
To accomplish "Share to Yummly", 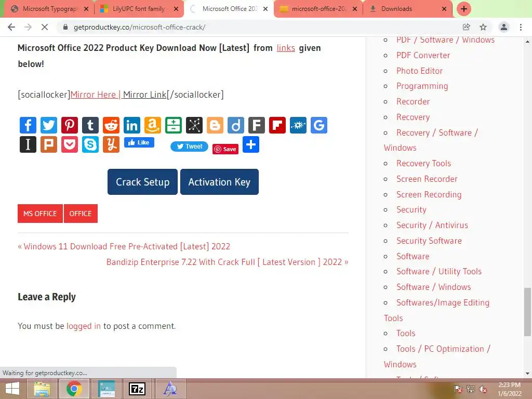I will point(111,144).
